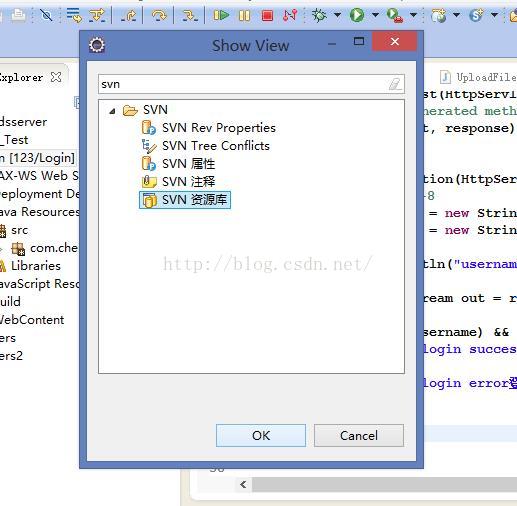The image size is (517, 506).
Task: Click the red Terminate icon
Action: click(x=267, y=15)
